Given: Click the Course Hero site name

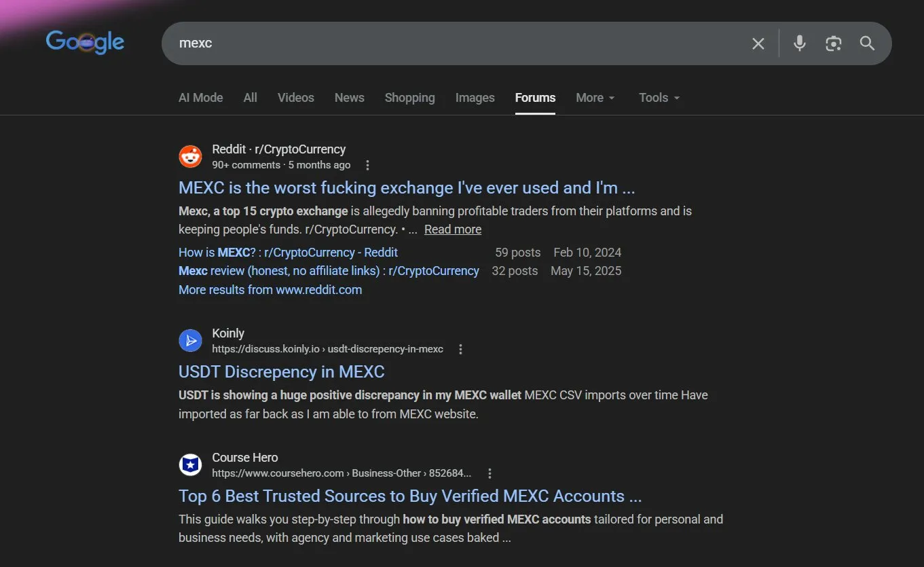Looking at the screenshot, I should point(245,458).
